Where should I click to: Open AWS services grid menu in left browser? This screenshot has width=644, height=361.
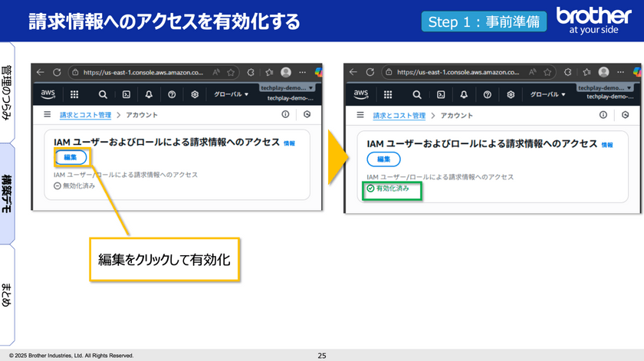[74, 94]
